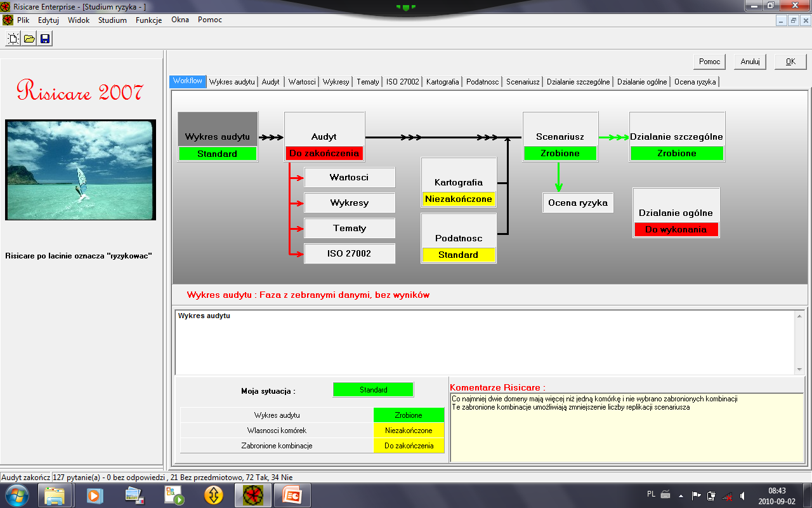Open Windows Explorer from taskbar
This screenshot has width=812, height=508.
click(x=54, y=495)
